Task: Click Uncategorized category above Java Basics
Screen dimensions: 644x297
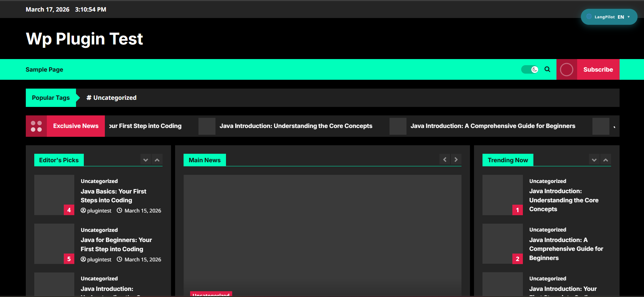Action: pos(99,181)
